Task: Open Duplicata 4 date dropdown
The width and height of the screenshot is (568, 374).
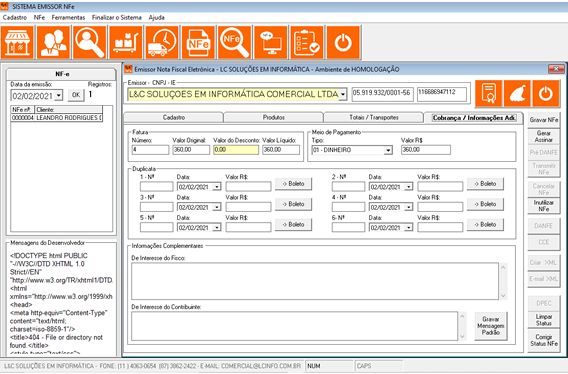Action: [x=409, y=207]
